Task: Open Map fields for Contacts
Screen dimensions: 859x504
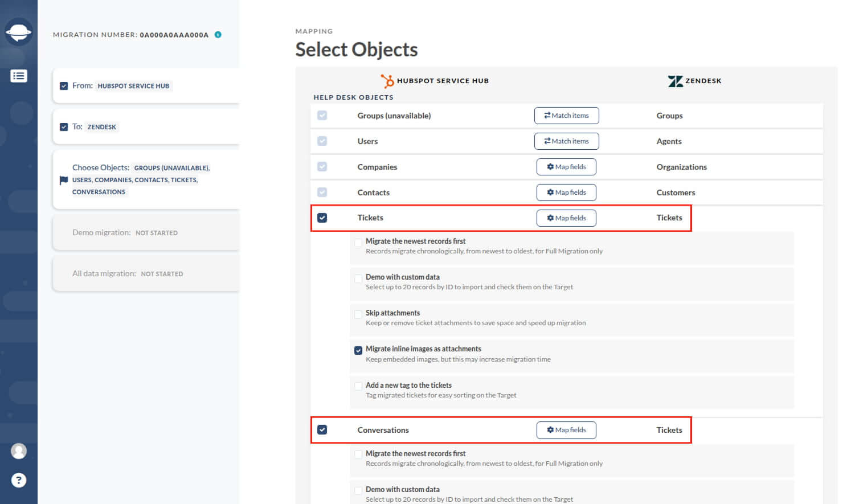Action: click(x=566, y=192)
